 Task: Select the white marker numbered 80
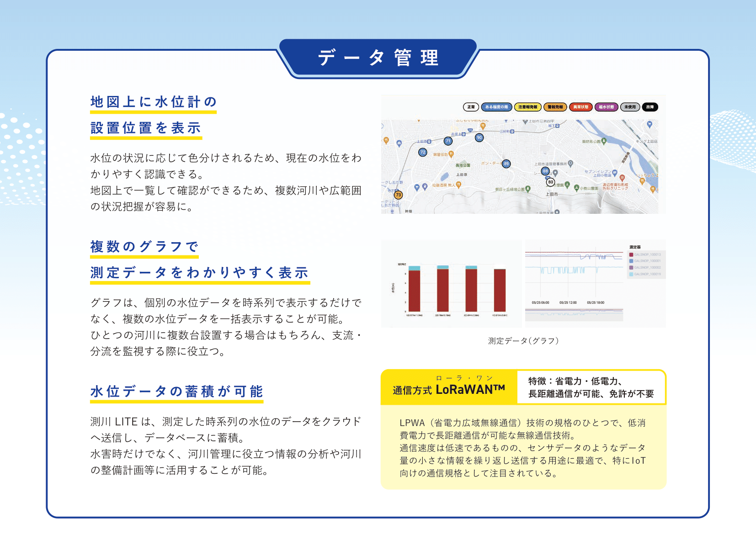pyautogui.click(x=550, y=182)
